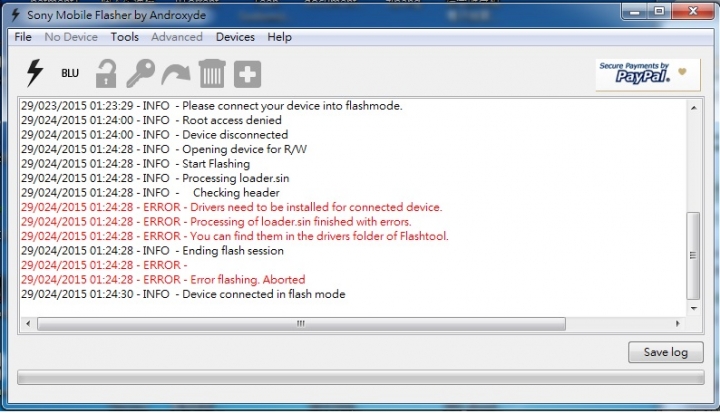Minimize the Sony Mobile Flasher window
The width and height of the screenshot is (720, 413).
point(635,12)
